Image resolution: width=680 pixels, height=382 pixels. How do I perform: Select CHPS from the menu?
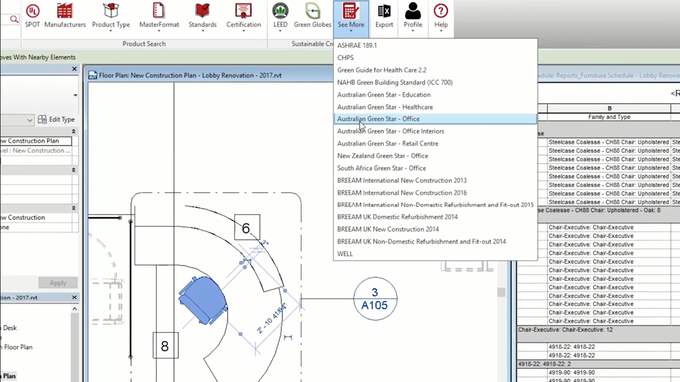point(435,58)
